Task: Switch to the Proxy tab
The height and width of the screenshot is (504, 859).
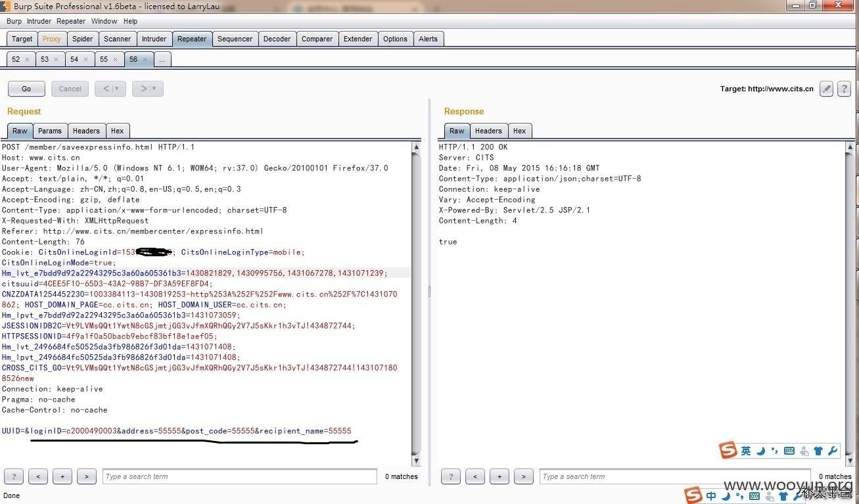Action: 52,39
